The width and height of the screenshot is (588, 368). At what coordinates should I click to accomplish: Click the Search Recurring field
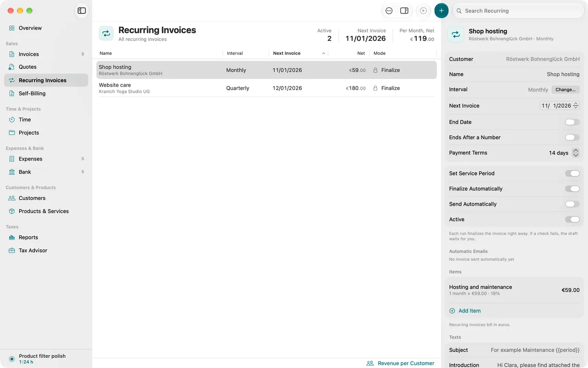518,11
